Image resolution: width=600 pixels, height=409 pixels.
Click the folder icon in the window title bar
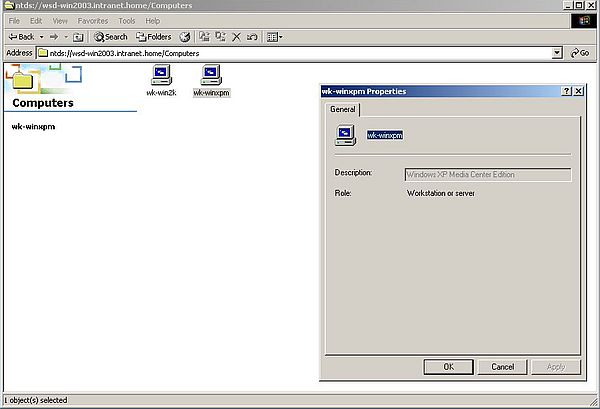(x=8, y=5)
